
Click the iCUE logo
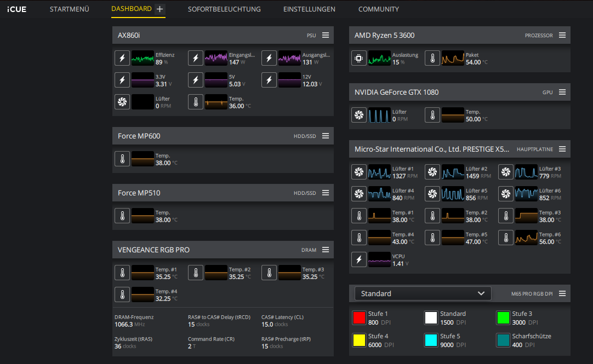(16, 9)
